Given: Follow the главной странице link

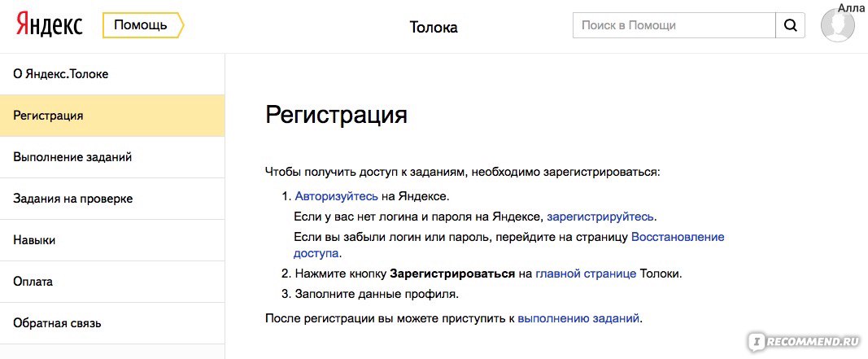Looking at the screenshot, I should point(586,274).
